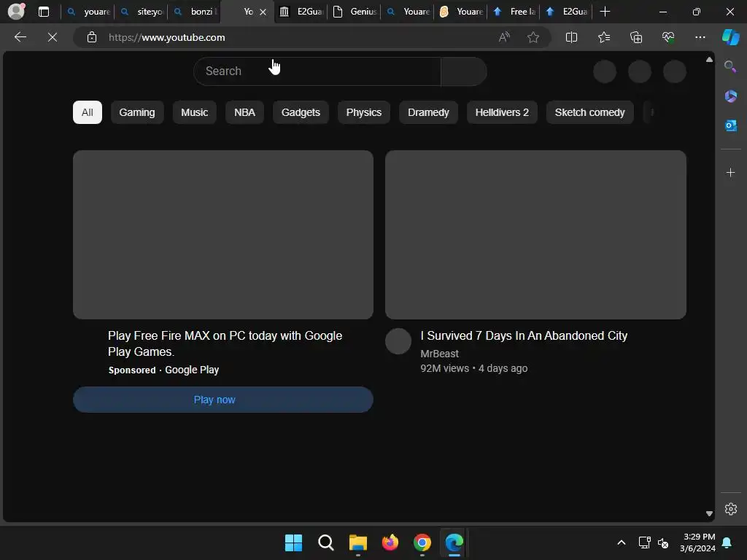Viewport: 747px width, 560px height.
Task: Go back with the back arrow
Action: click(x=20, y=37)
